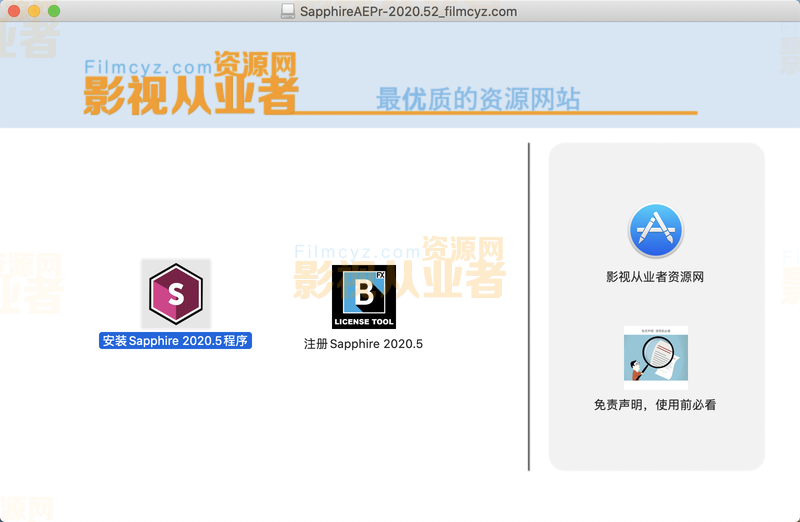This screenshot has height=522, width=800.
Task: Close the window with the red button
Action: click(14, 11)
